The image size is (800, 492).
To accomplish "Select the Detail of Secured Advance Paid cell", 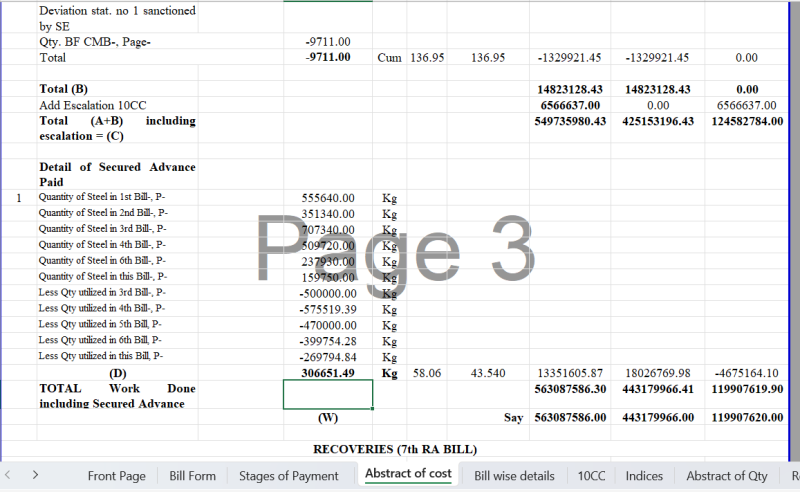I will pyautogui.click(x=117, y=174).
